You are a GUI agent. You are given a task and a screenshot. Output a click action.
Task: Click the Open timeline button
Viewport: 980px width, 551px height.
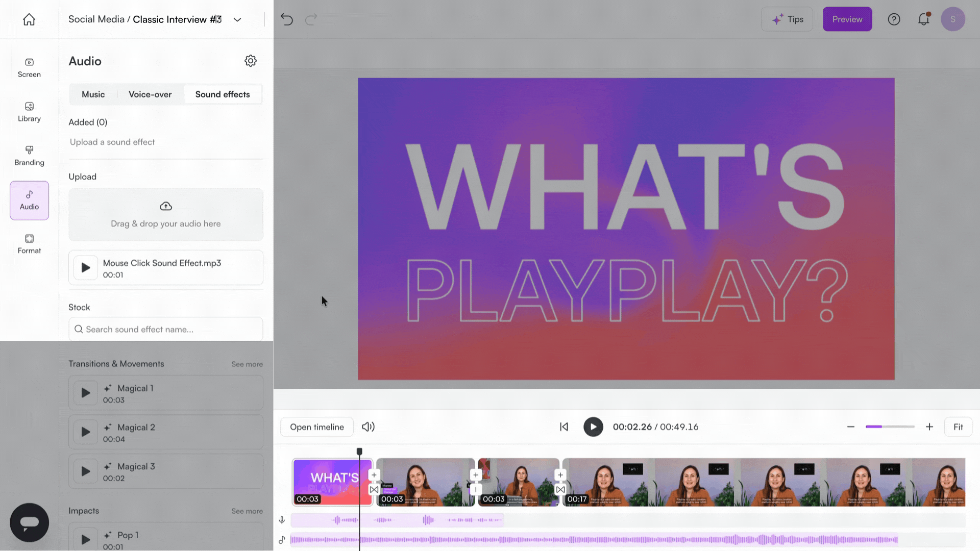click(x=317, y=427)
